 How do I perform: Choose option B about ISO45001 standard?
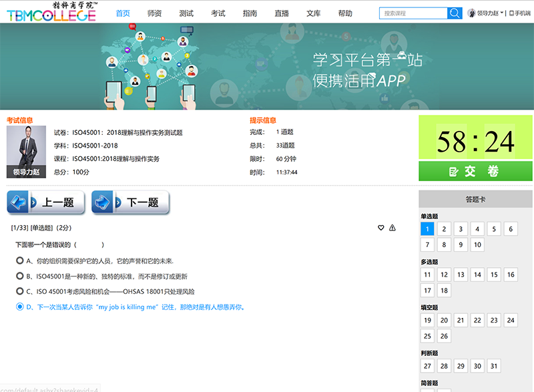[x=19, y=276]
